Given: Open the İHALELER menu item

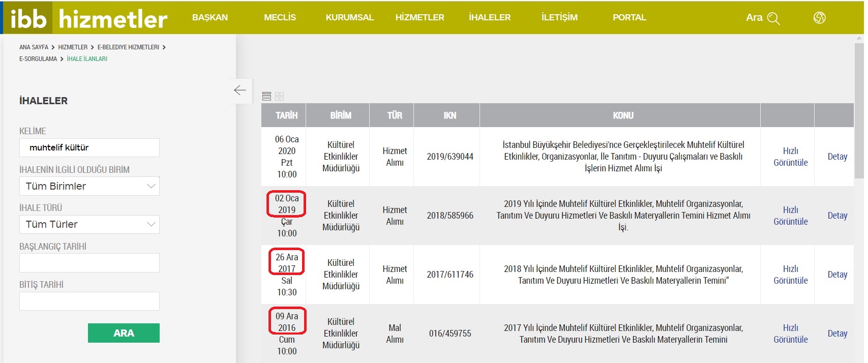Looking at the screenshot, I should 489,17.
